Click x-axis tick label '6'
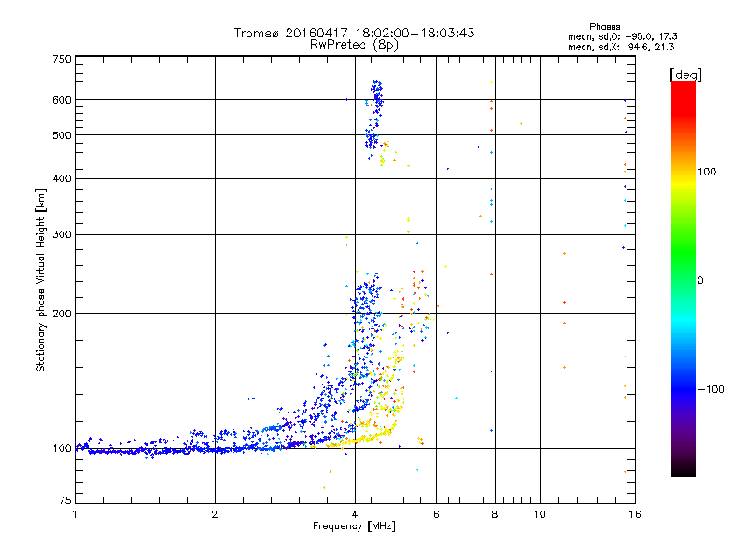The image size is (747, 560). point(436,514)
